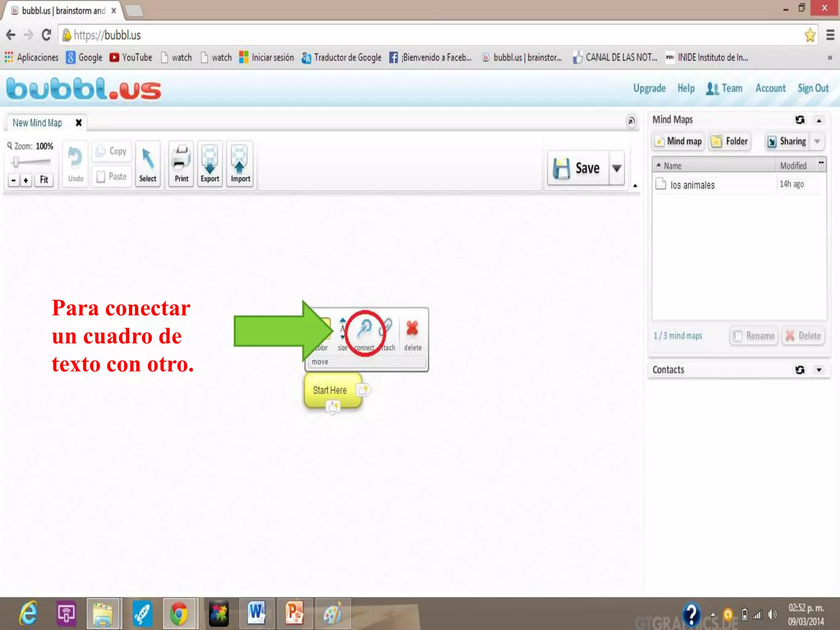Add sibling bubble icon right of Start Here
Screen dimensions: 840x630
363,390
